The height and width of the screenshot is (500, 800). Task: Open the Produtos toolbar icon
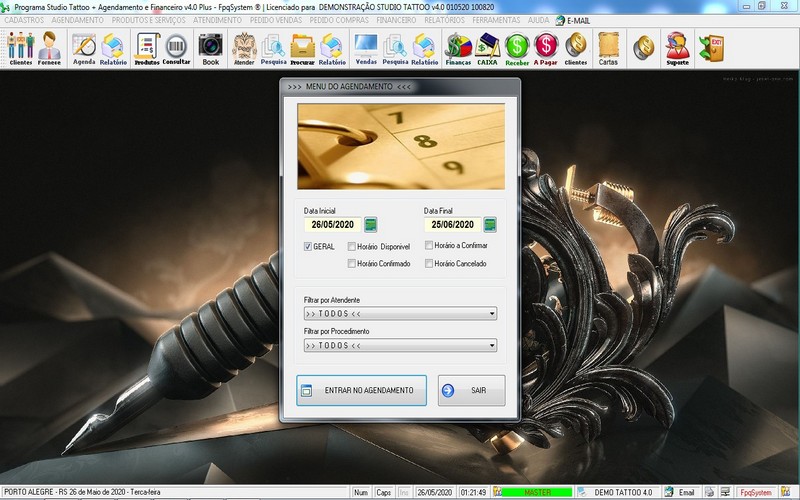point(147,47)
